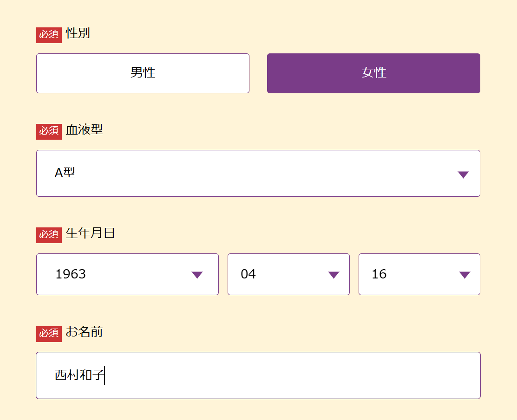Click the arrow icon on 血液型 dropdown
Viewport: 517px width, 420px height.
[463, 174]
